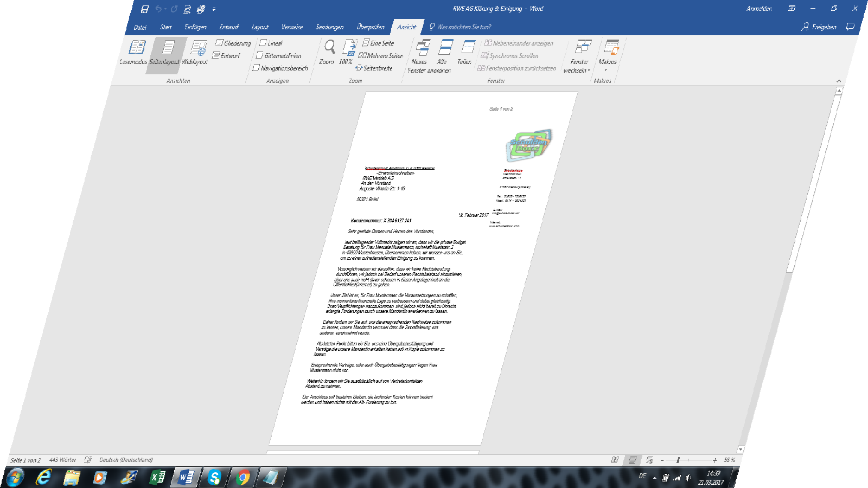Open the Gliederung outline view
This screenshot has width=868, height=488.
[x=234, y=43]
